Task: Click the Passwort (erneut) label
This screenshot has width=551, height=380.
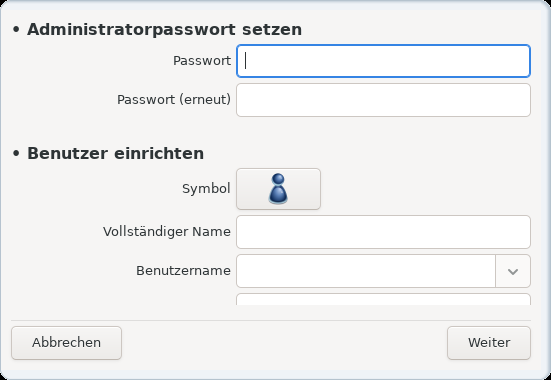Action: pyautogui.click(x=174, y=100)
